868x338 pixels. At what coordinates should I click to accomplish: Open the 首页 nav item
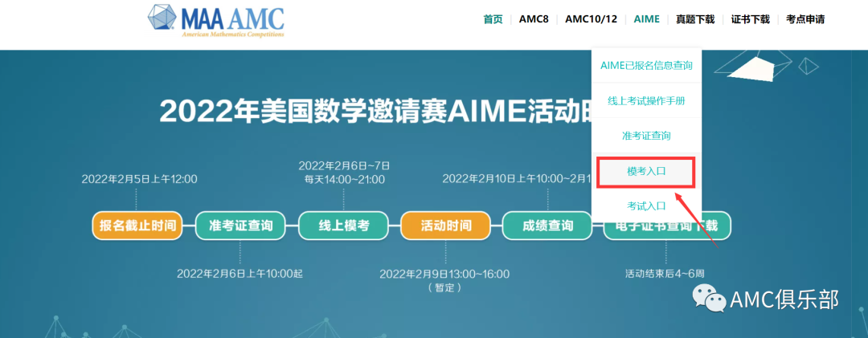(x=493, y=19)
